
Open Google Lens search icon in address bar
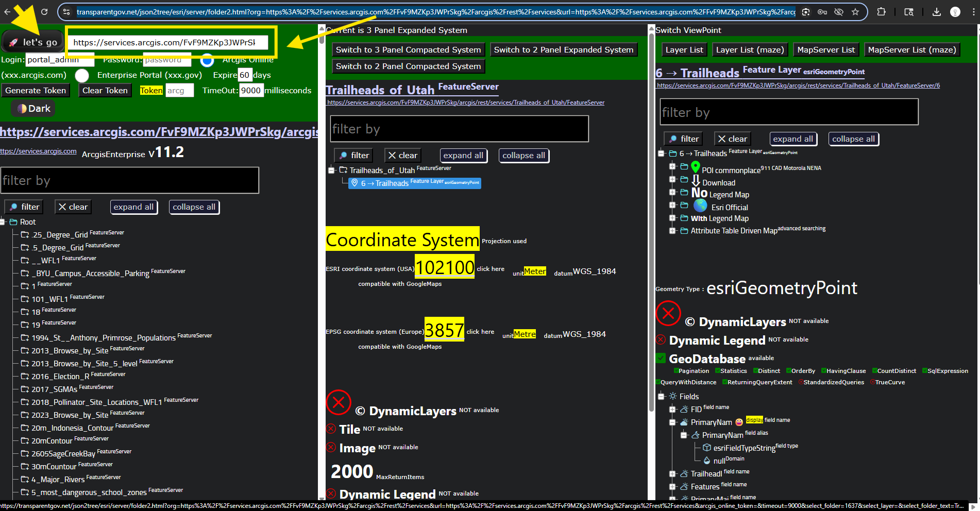coord(806,12)
